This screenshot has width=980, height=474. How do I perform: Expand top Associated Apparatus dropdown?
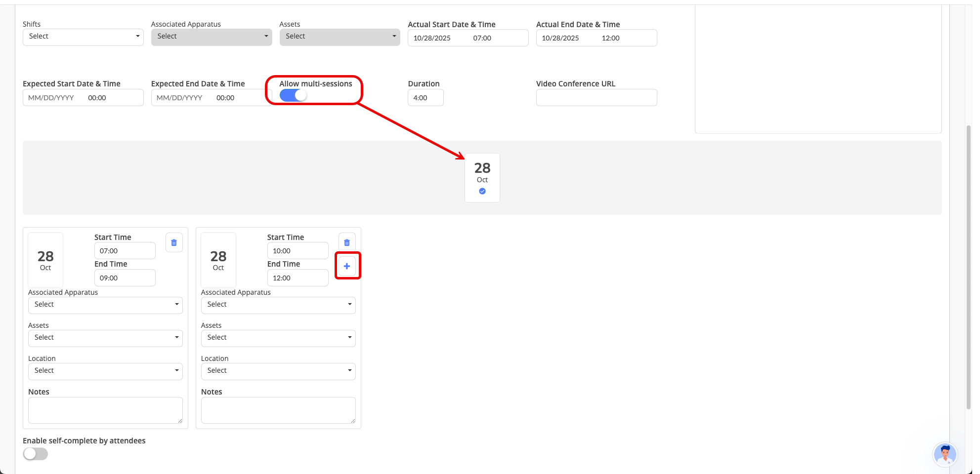click(212, 37)
